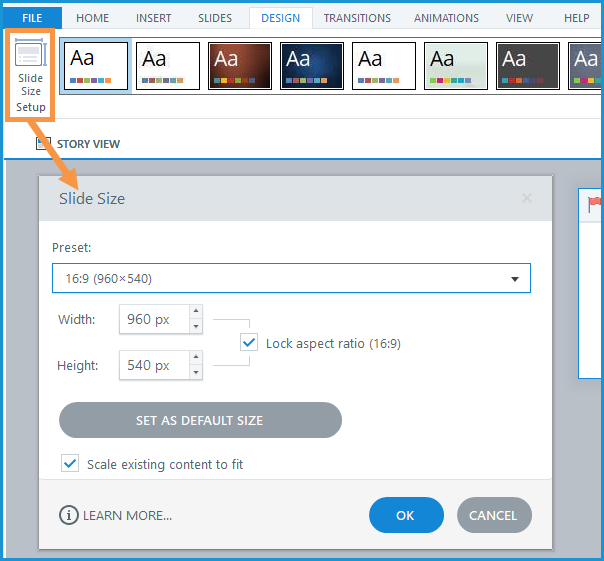Switch to the ANIMATIONS tab
Screen dimensions: 604x561
click(x=446, y=18)
